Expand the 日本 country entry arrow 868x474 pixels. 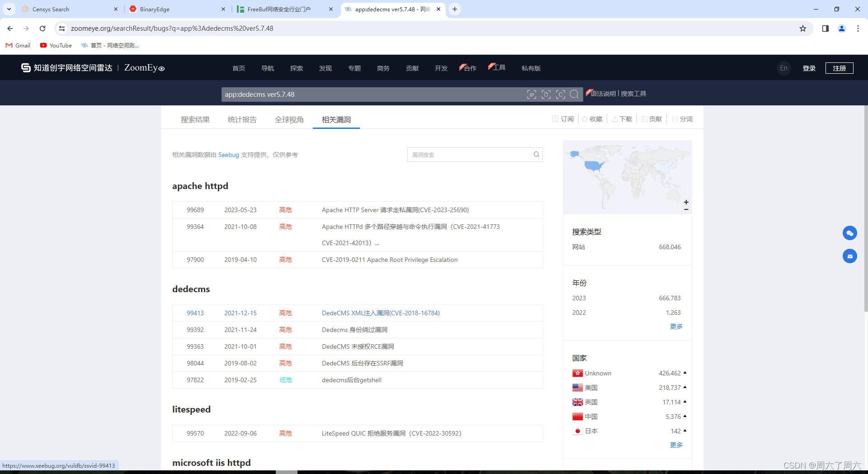tap(685, 431)
